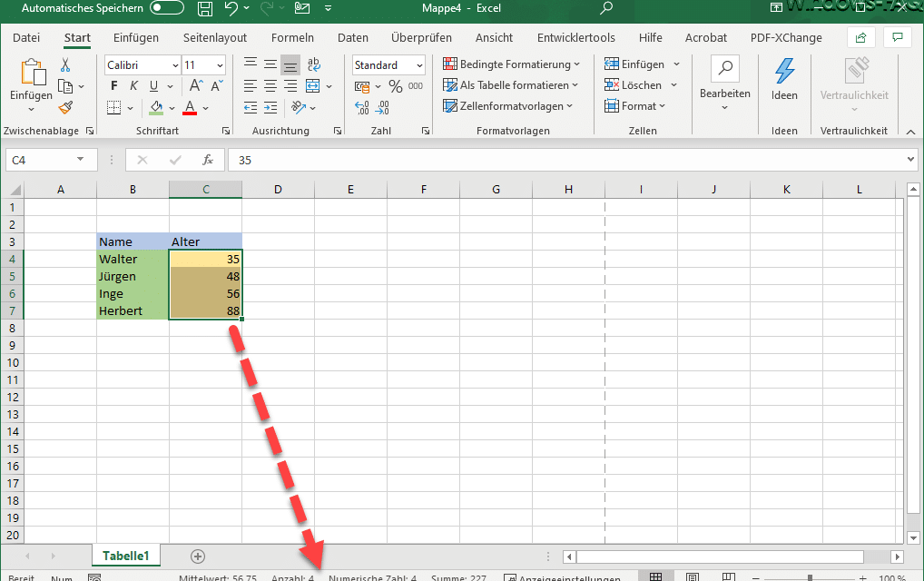The width and height of the screenshot is (924, 581).
Task: Click the Select All corner triangle
Action: (x=15, y=190)
